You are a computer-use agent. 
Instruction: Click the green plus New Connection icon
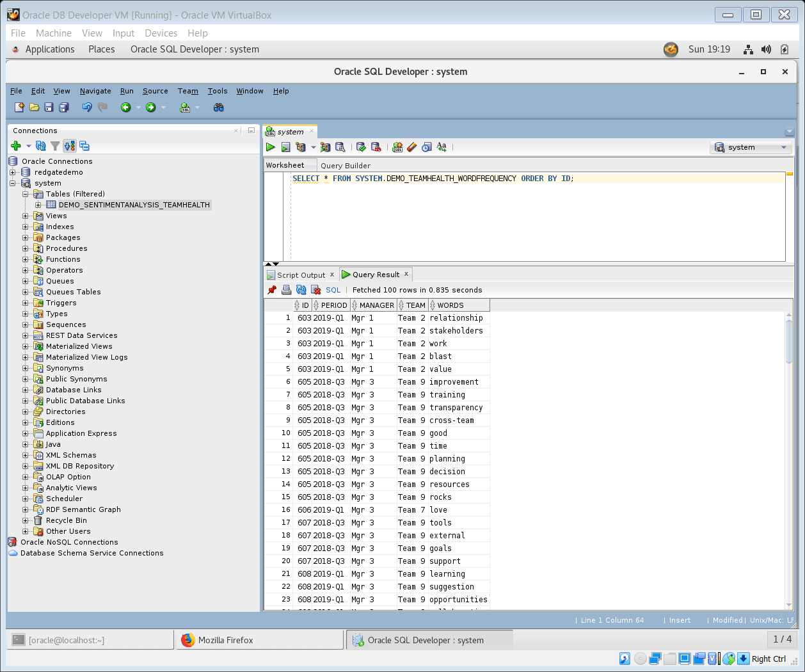(x=16, y=146)
